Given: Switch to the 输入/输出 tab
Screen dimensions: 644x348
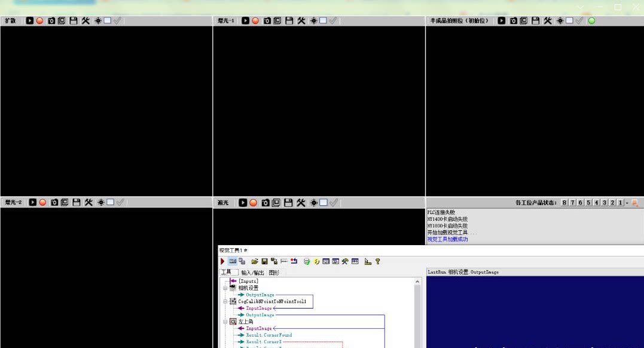Looking at the screenshot, I should coord(252,273).
